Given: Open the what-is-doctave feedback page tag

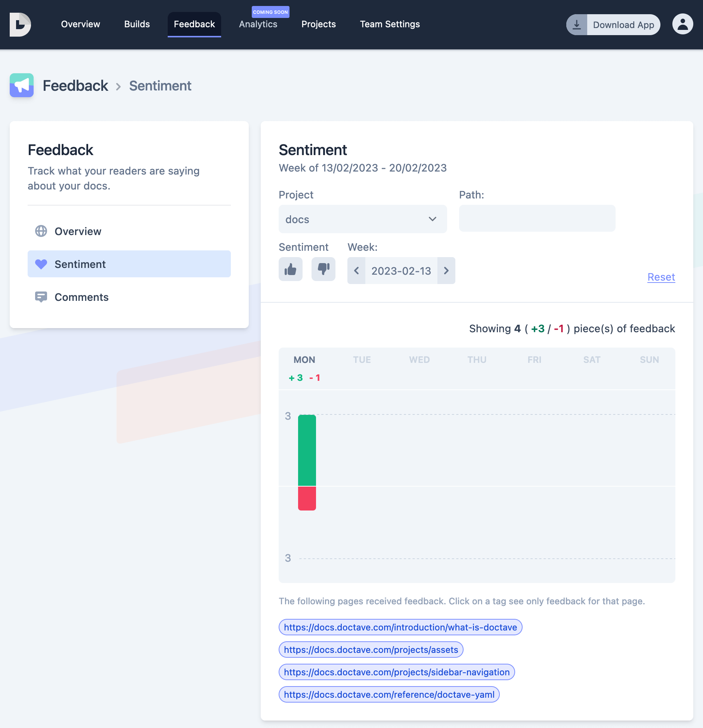Looking at the screenshot, I should 400,627.
